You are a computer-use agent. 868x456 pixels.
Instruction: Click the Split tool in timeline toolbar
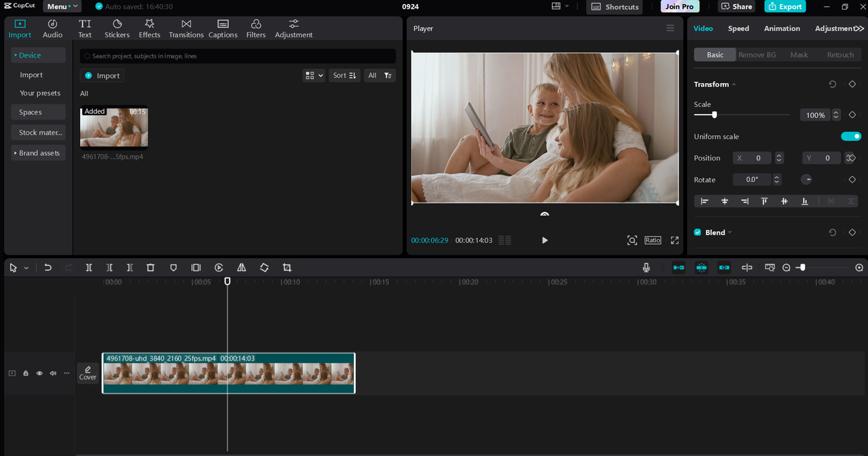click(x=89, y=268)
